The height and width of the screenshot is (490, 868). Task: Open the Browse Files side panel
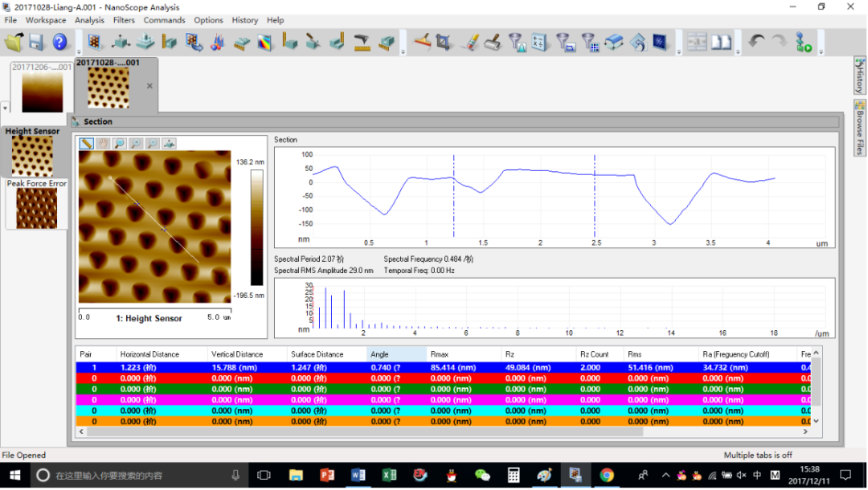859,127
